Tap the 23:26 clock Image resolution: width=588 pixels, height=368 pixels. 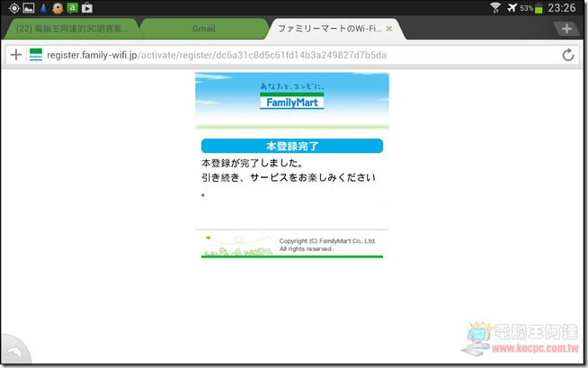[561, 8]
